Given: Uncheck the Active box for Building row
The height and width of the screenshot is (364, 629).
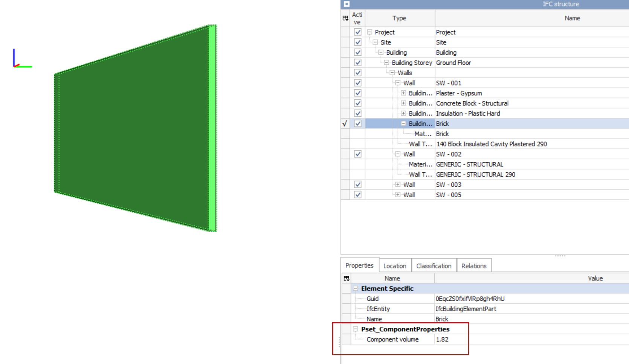Looking at the screenshot, I should click(358, 52).
